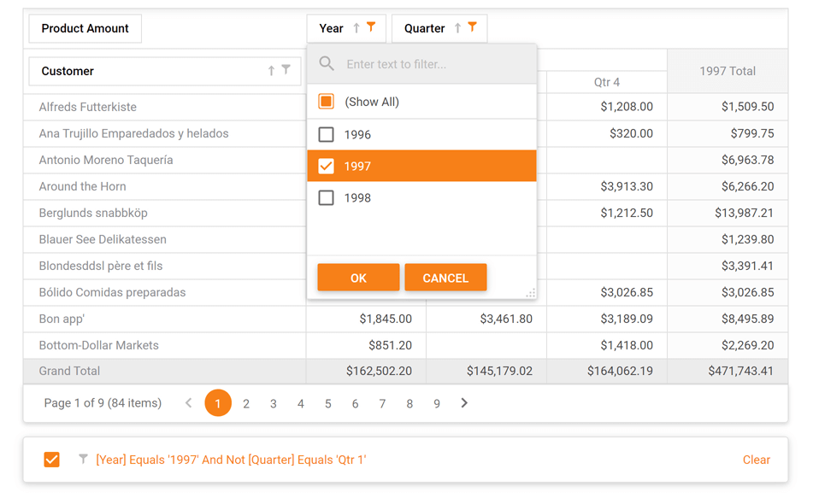Confirm filter selection with OK
819x504 pixels.
[x=358, y=277]
